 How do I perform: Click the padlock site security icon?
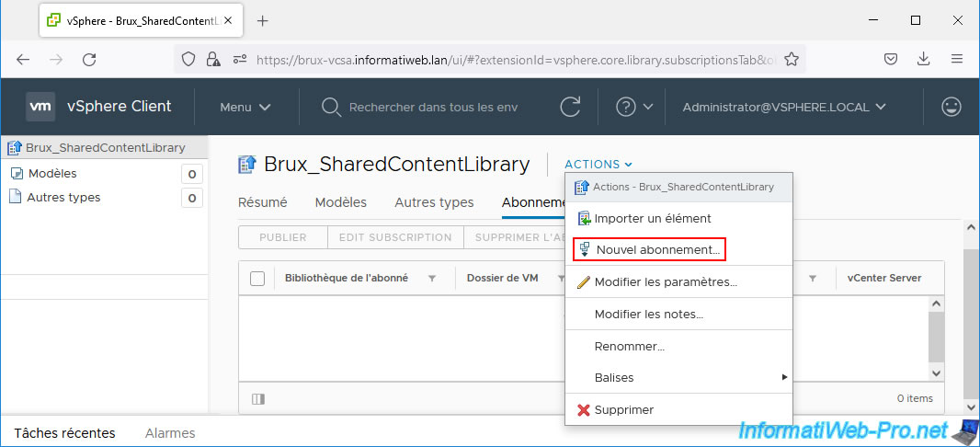pos(213,60)
